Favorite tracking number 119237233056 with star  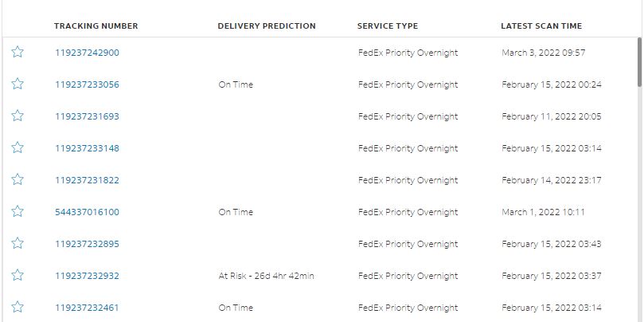18,84
